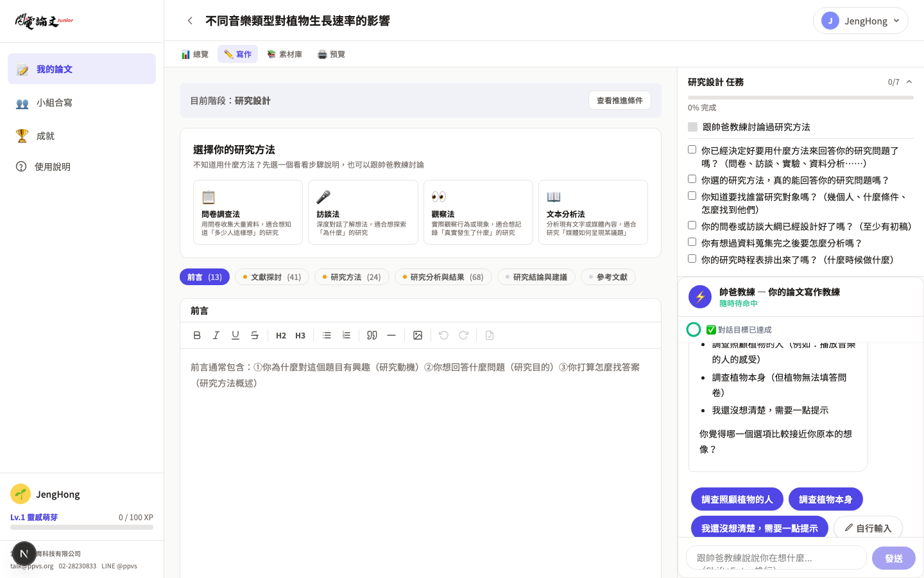Insert a blockquote in the editor
This screenshot has height=578, width=924.
372,335
